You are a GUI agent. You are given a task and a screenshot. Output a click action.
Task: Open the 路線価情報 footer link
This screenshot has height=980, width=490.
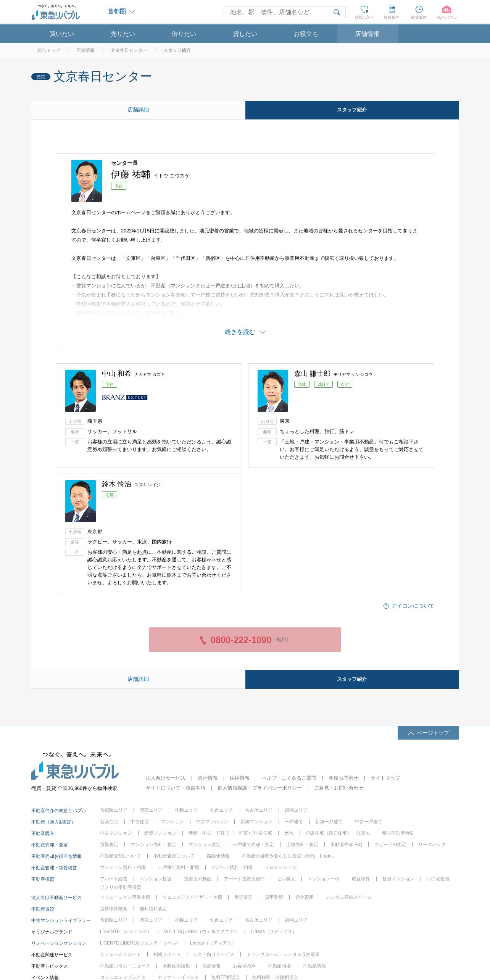click(x=218, y=856)
